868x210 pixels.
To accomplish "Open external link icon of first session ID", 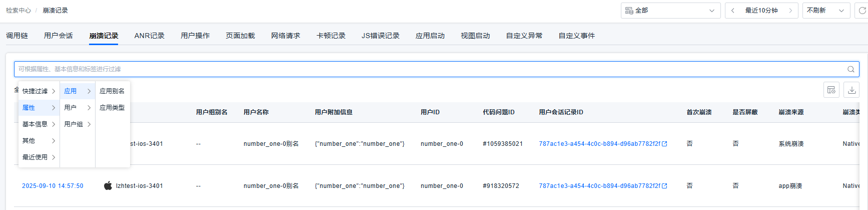I will pos(664,144).
